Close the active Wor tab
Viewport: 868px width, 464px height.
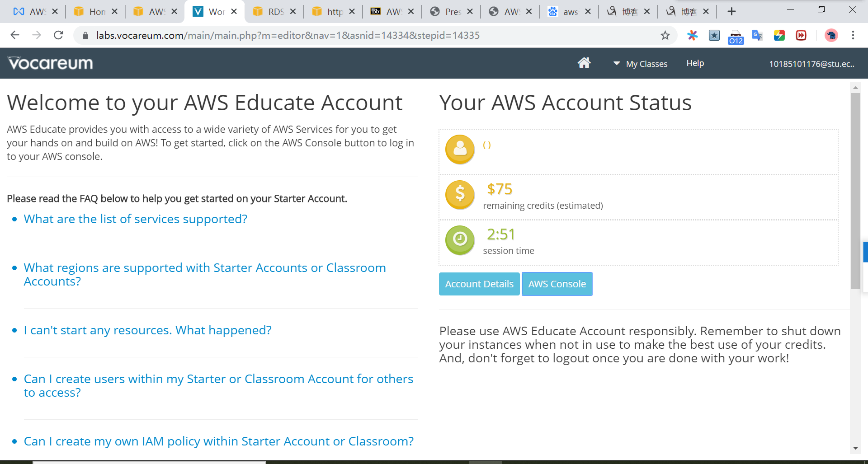[x=234, y=11]
